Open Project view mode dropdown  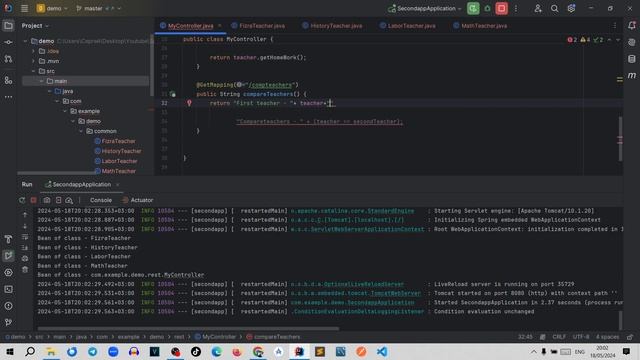(x=35, y=26)
